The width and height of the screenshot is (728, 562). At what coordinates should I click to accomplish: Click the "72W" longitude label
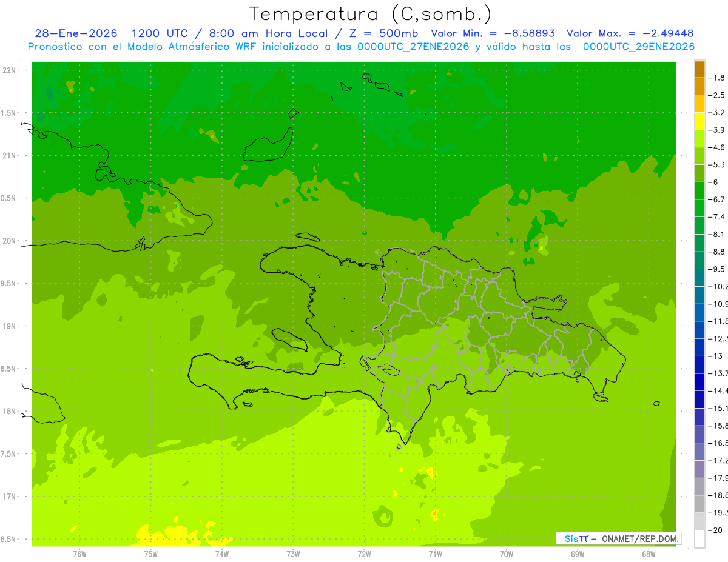point(364,554)
